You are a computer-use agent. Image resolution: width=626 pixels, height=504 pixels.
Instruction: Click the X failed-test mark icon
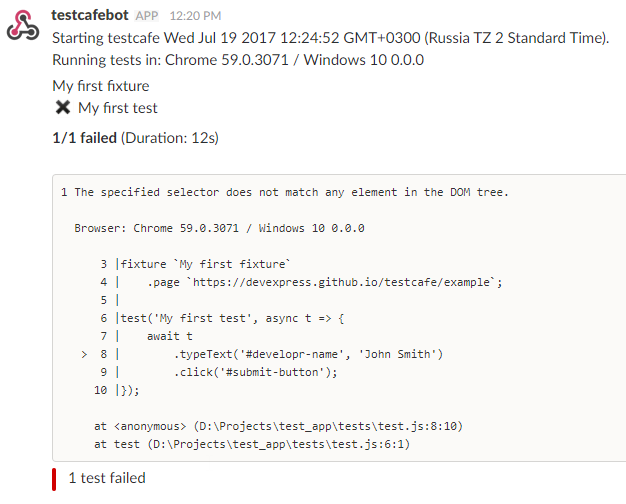63,108
